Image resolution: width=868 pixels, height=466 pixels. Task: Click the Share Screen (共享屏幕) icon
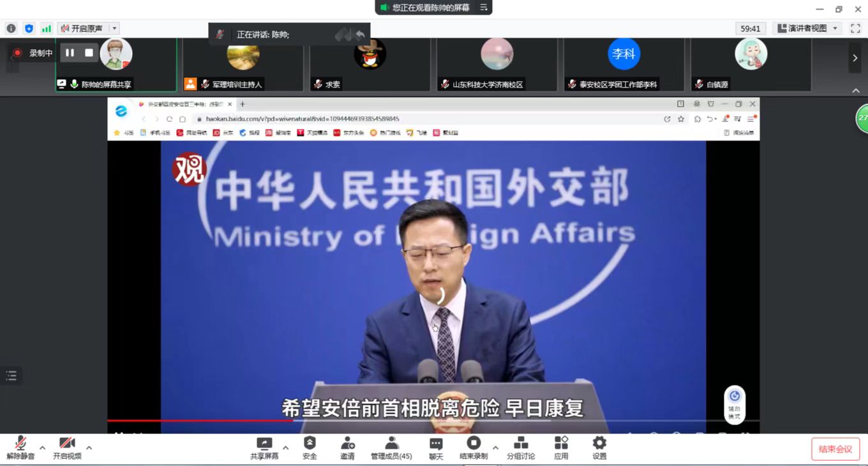[264, 444]
